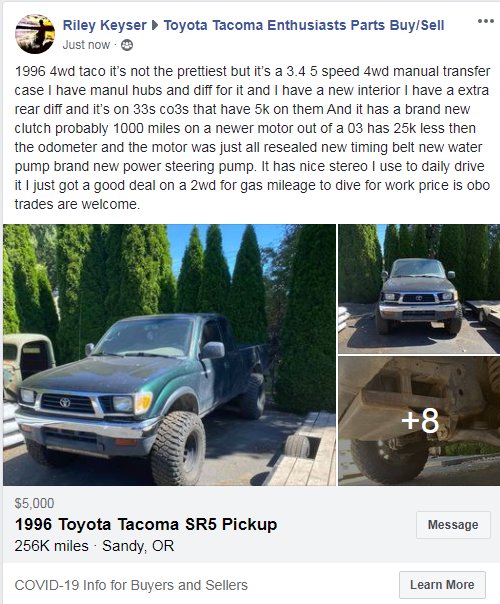Click the 256K miles detail text

point(52,546)
